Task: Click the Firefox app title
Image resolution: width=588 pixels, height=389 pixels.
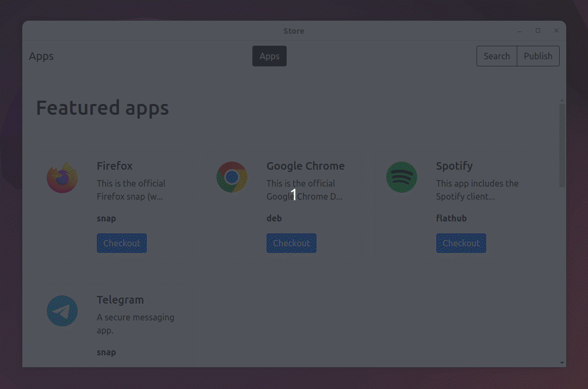Action: pos(115,166)
